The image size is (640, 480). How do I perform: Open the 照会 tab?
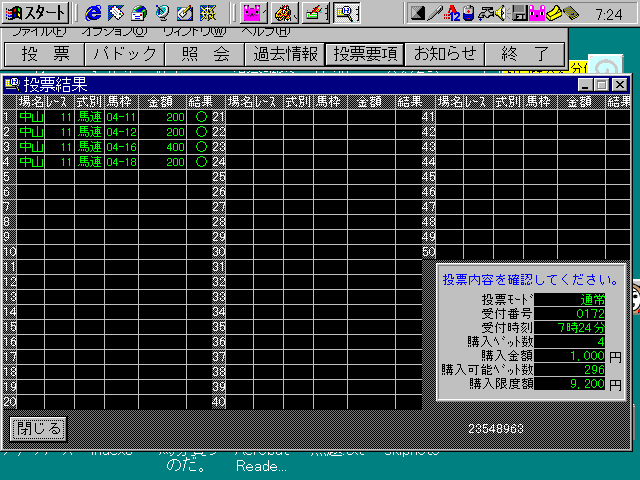click(x=206, y=54)
